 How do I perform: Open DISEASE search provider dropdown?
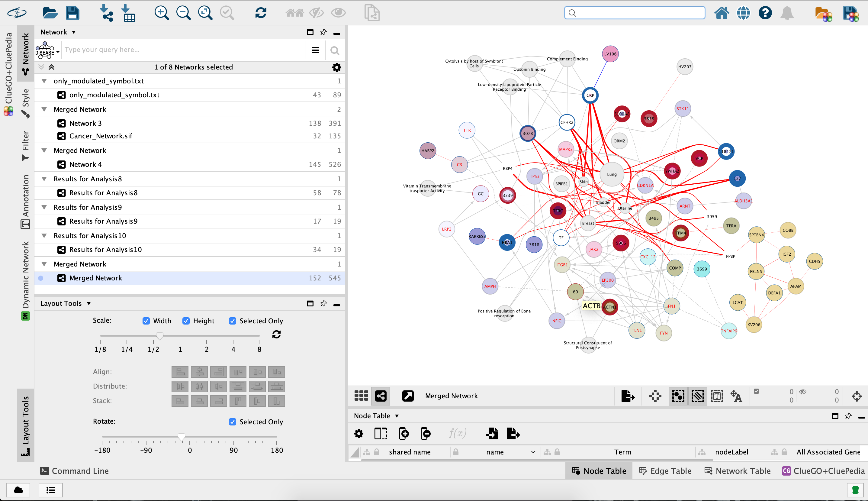(x=47, y=50)
